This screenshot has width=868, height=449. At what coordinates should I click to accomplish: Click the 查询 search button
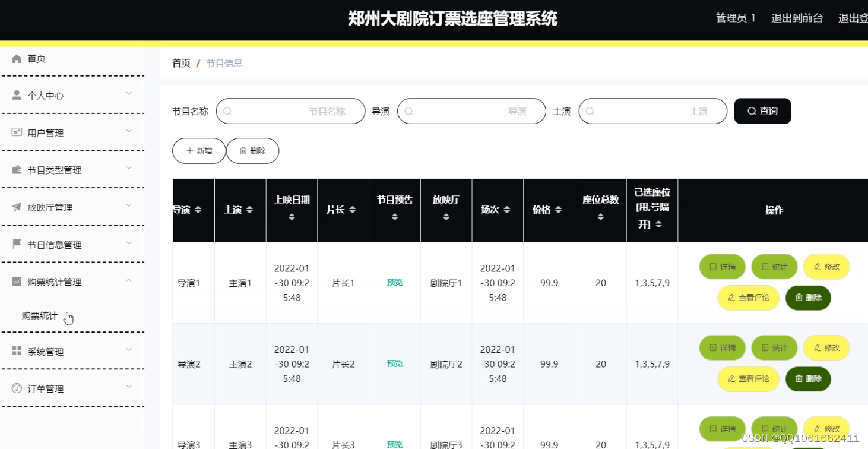(762, 110)
